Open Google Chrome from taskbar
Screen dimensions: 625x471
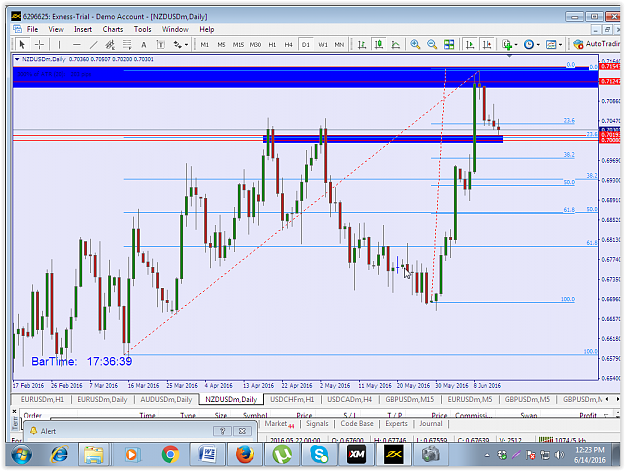point(170,454)
